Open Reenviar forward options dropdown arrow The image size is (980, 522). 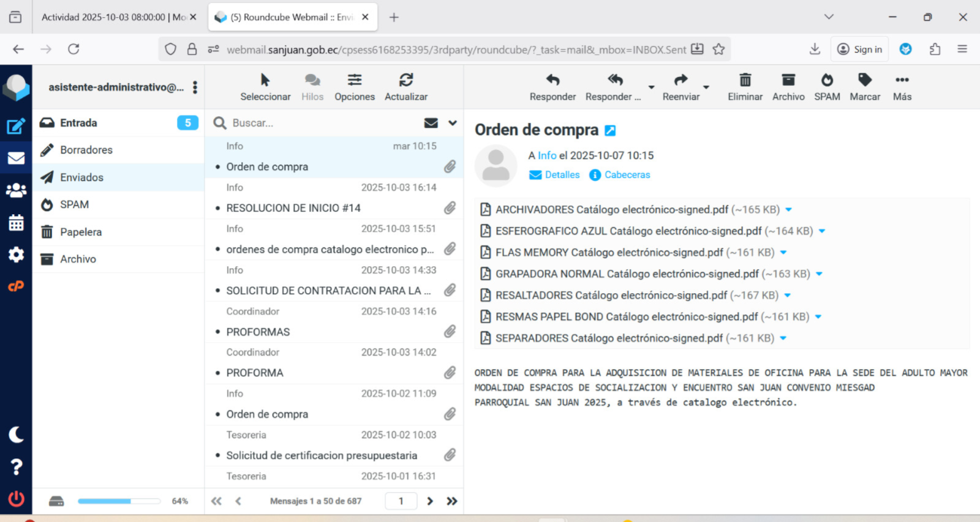click(x=706, y=87)
